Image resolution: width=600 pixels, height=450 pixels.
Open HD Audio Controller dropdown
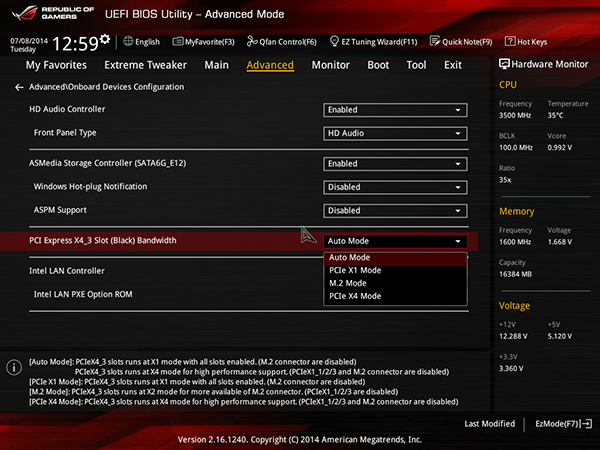click(x=395, y=110)
